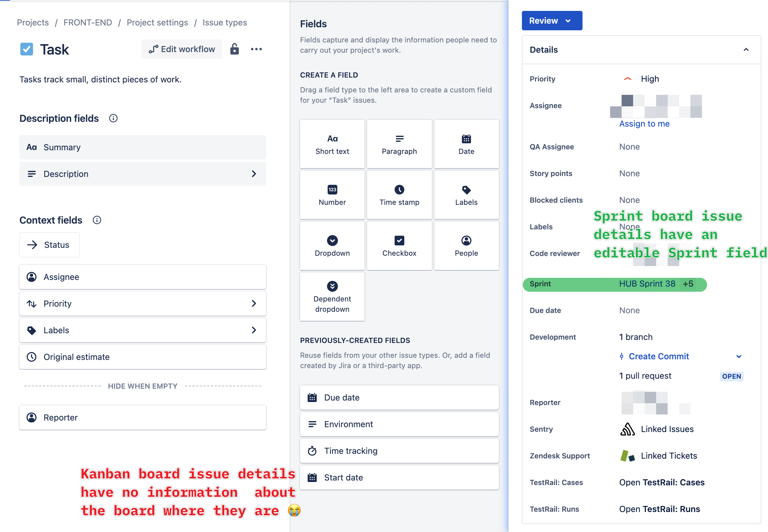Open the Review status dropdown
768x532 pixels.
coord(552,21)
